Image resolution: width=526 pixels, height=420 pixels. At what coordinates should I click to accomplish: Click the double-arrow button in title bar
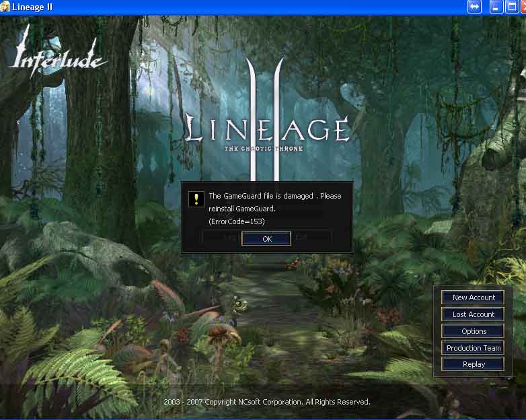(474, 7)
